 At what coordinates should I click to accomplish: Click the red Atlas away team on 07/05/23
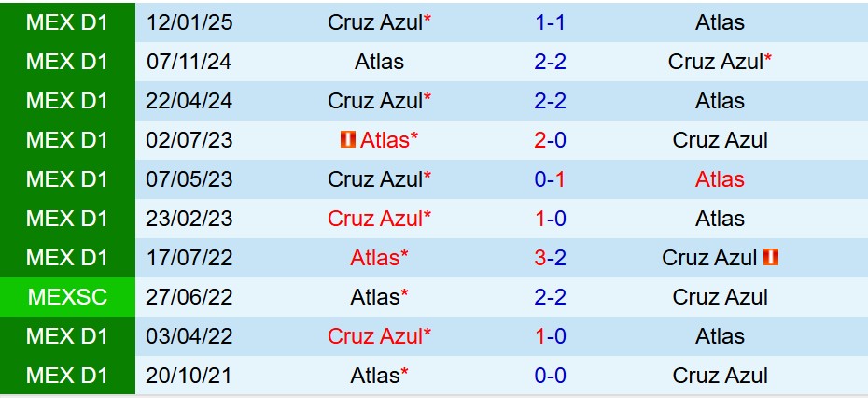tap(720, 179)
